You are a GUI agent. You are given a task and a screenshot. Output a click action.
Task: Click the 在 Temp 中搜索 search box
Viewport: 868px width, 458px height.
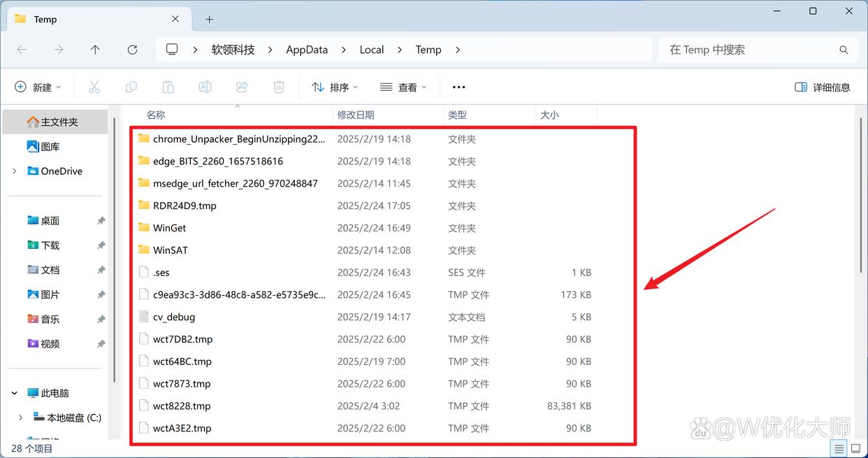coord(748,50)
